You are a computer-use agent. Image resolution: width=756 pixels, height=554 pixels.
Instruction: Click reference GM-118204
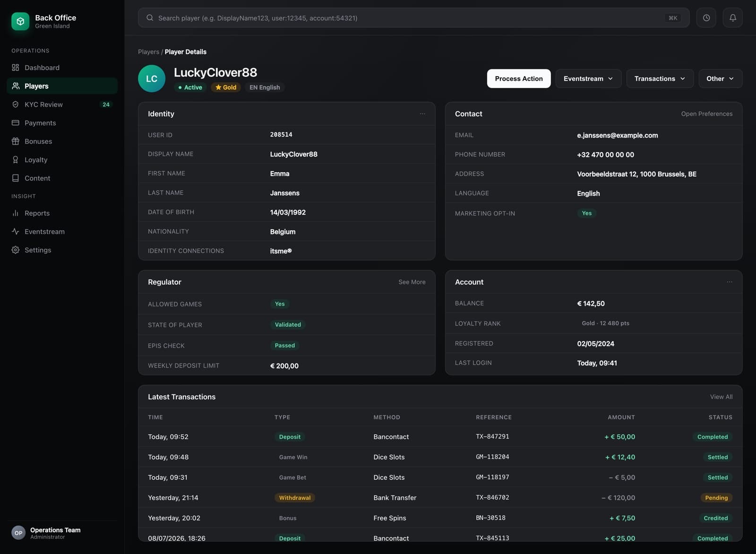[x=492, y=457]
